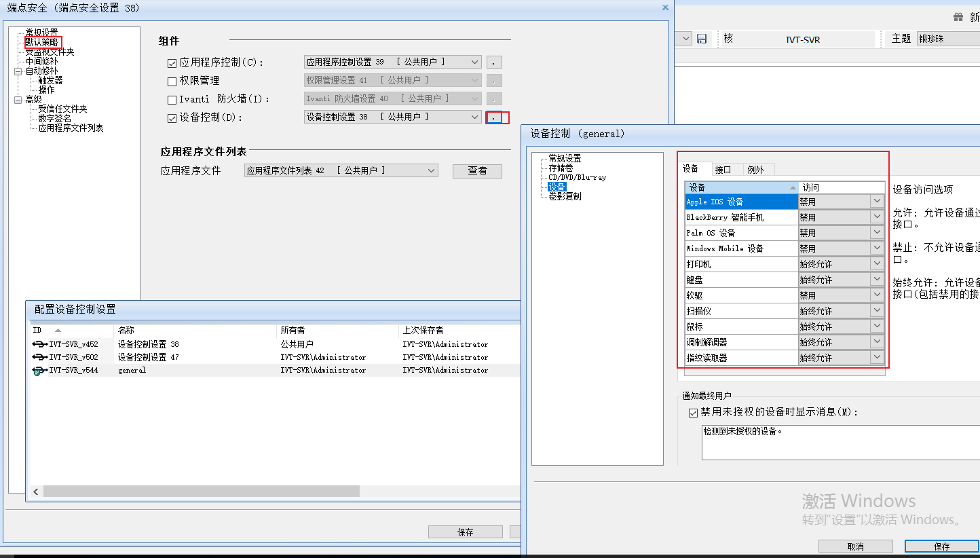Screen dimensions: 980x558
Task: Enable the 权限管理 checkbox
Action: 172,81
